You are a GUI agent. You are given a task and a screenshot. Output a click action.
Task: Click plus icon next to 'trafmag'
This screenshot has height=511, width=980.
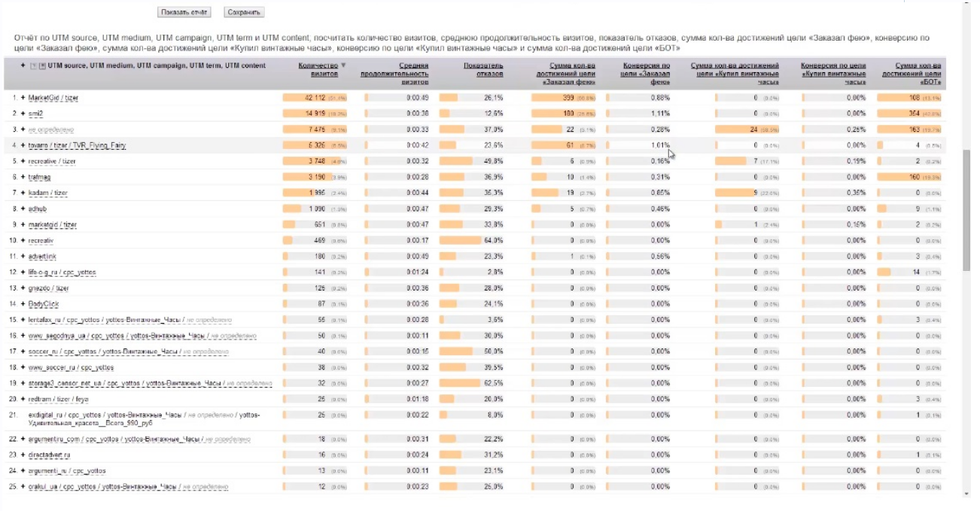pos(23,177)
